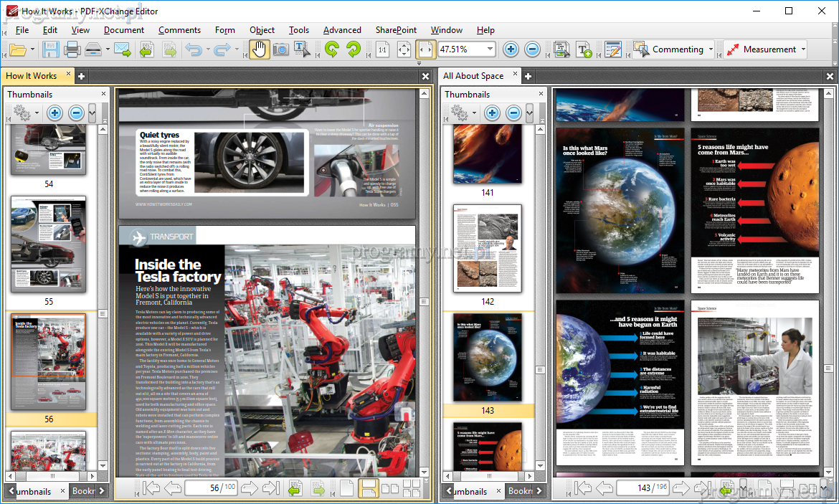839x504 pixels.
Task: Switch to Actual Size 1:1 view
Action: [382, 49]
